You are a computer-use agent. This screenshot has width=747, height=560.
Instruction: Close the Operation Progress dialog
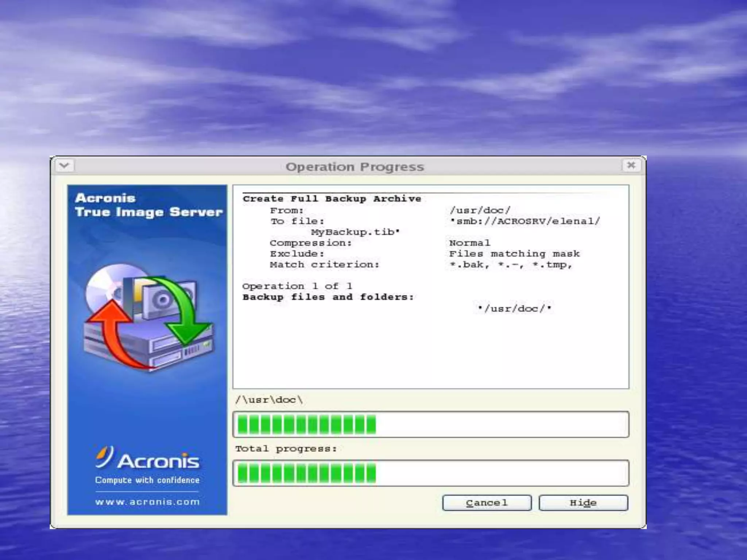pyautogui.click(x=631, y=166)
